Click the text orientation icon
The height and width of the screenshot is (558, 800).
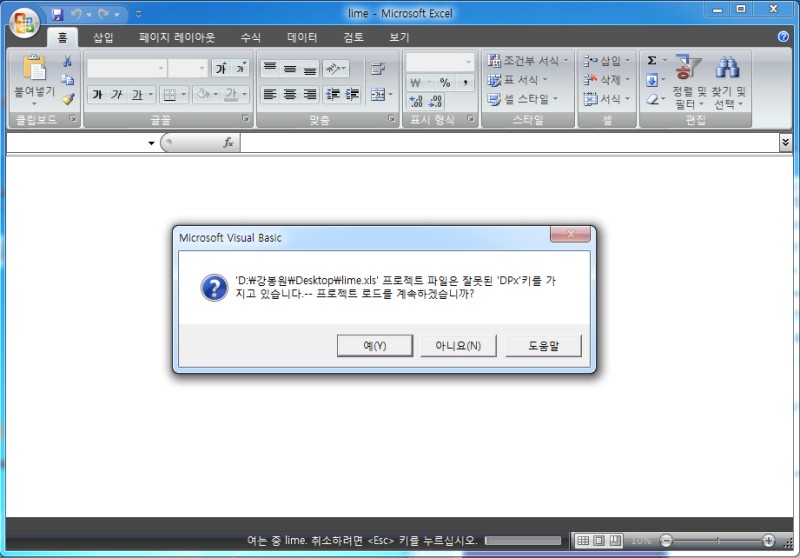point(333,68)
